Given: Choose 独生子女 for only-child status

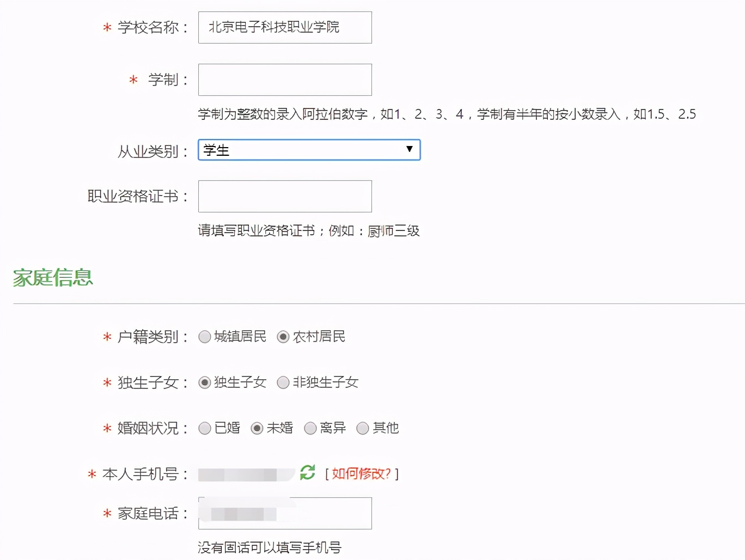Looking at the screenshot, I should tap(205, 382).
